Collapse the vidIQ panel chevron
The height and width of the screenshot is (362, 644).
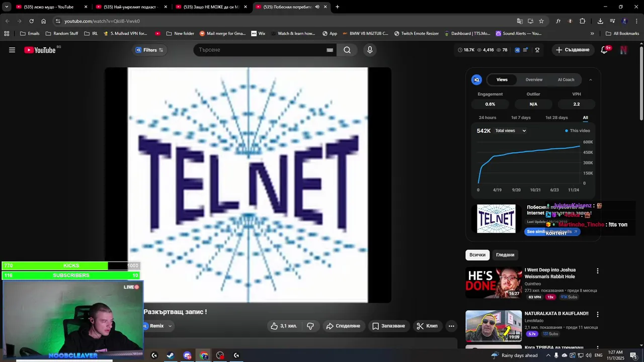[590, 79]
